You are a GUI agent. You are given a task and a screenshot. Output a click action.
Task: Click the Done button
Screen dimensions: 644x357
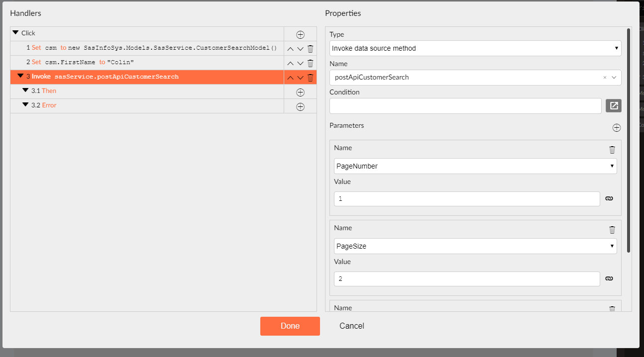tap(290, 326)
